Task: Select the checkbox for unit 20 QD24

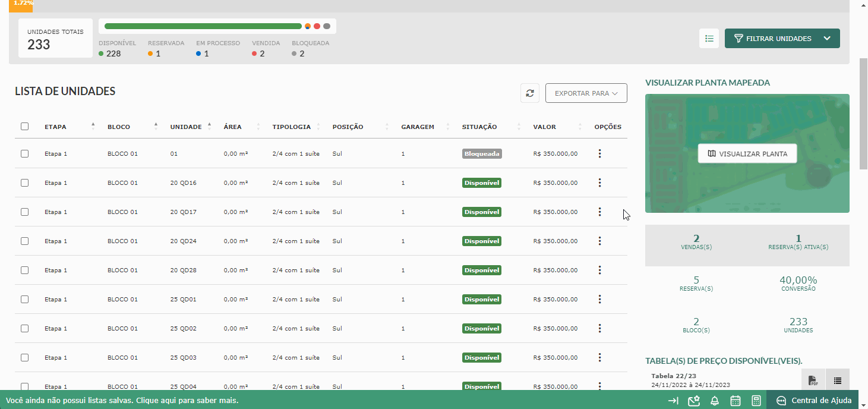Action: (x=24, y=241)
